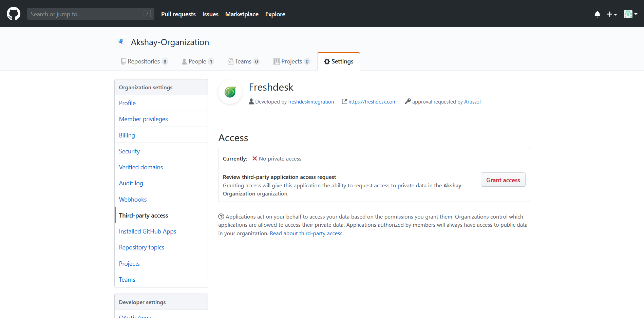Open the GitHub home logo
Image resolution: width=644 pixels, height=318 pixels.
[x=14, y=14]
